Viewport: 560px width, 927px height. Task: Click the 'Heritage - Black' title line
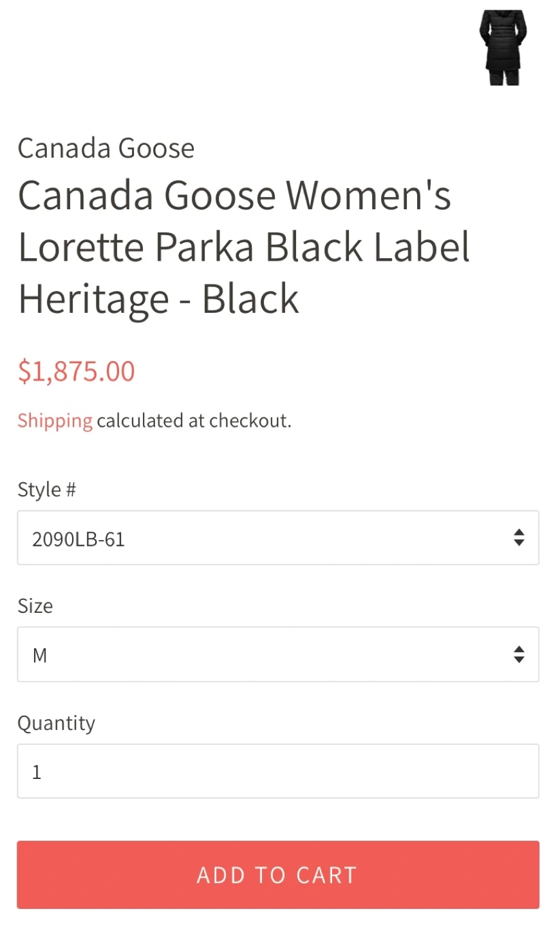158,300
